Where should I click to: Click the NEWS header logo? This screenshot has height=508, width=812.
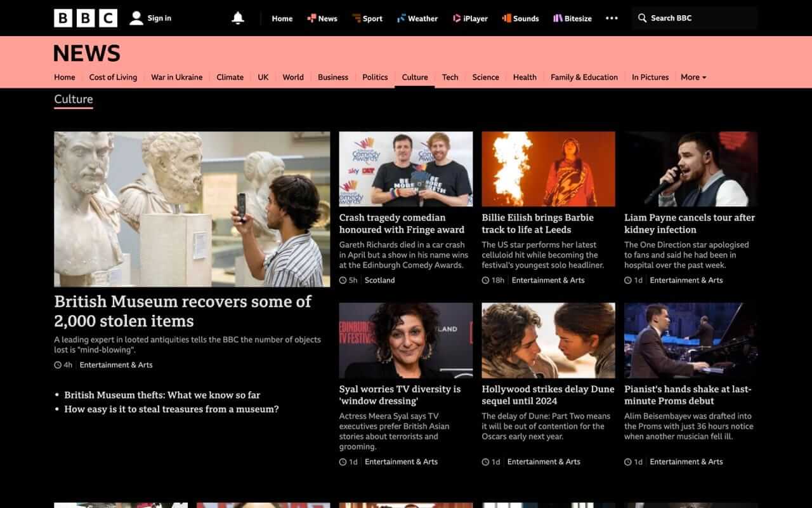(x=87, y=53)
